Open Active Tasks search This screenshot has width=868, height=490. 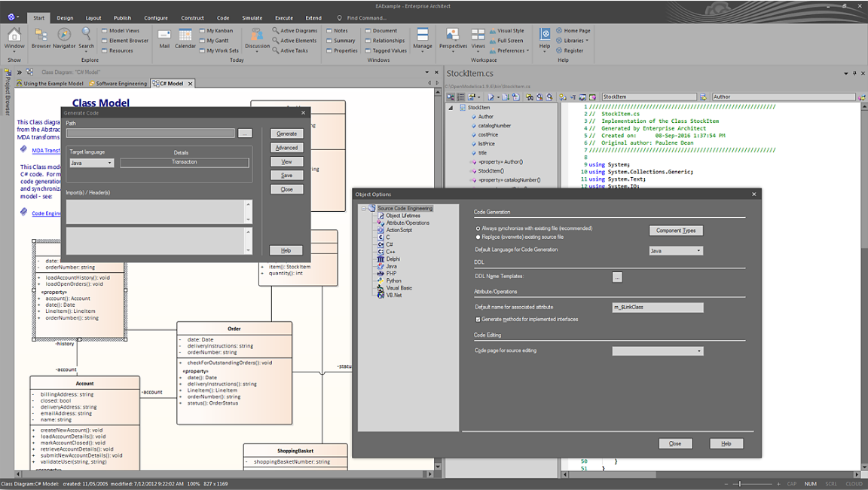290,51
